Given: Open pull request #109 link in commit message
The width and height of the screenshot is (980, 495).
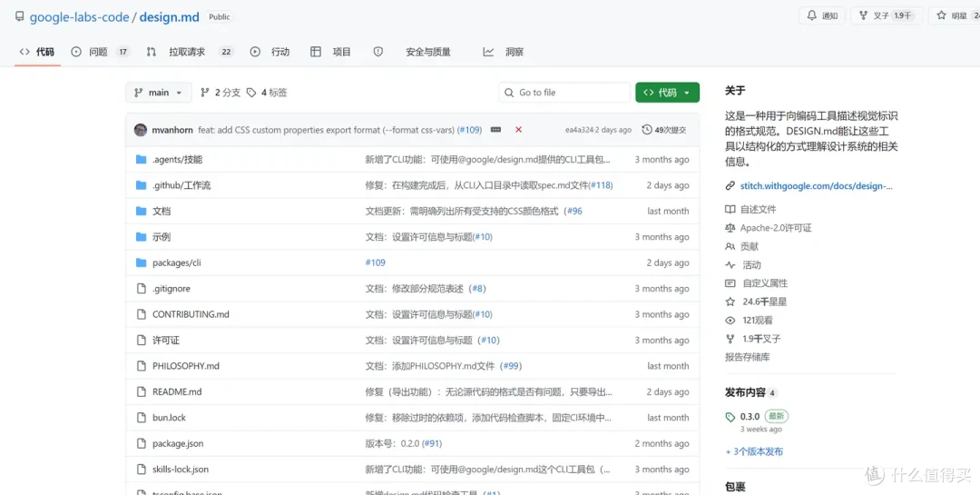Looking at the screenshot, I should click(x=469, y=130).
